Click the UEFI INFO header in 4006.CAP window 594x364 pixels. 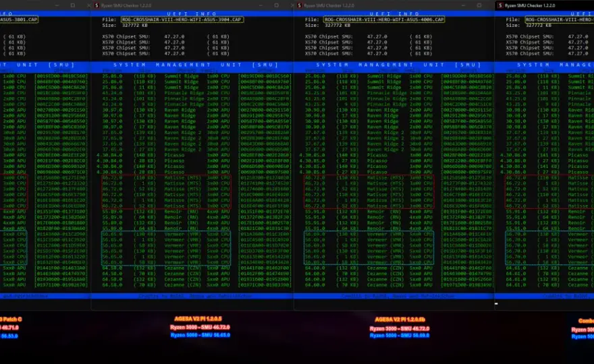(394, 13)
